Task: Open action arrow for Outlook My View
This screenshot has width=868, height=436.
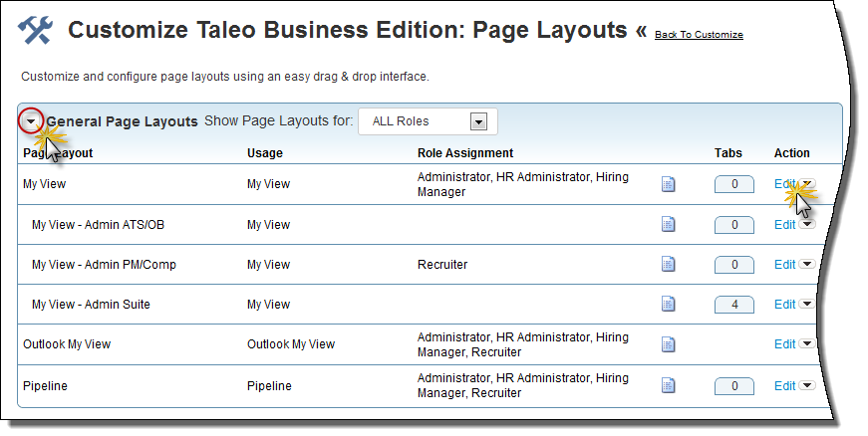Action: coord(807,343)
